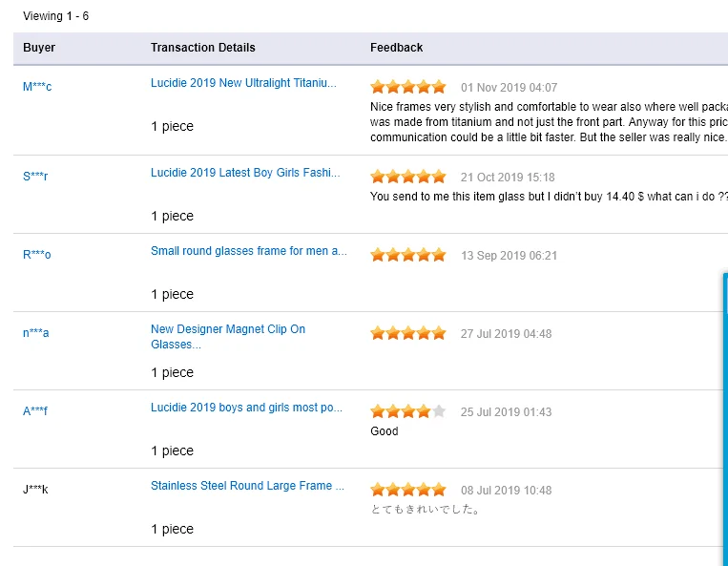Click feedback starting 'You send to me this item'
This screenshot has width=728, height=566.
(x=549, y=197)
